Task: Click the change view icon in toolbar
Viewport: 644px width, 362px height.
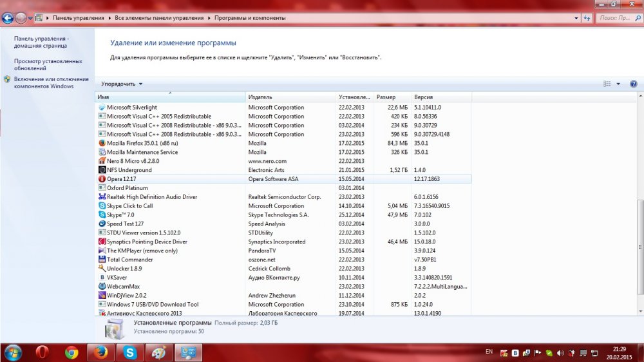Action: pyautogui.click(x=607, y=84)
